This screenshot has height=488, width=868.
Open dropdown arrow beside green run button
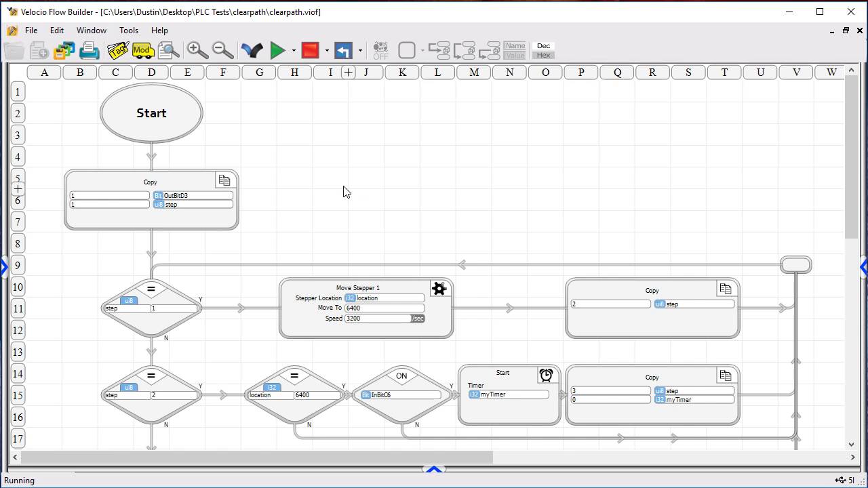tap(294, 50)
